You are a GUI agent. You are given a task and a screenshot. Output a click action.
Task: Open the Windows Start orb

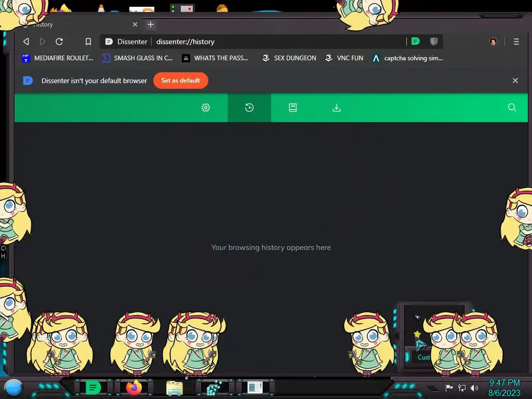click(14, 388)
